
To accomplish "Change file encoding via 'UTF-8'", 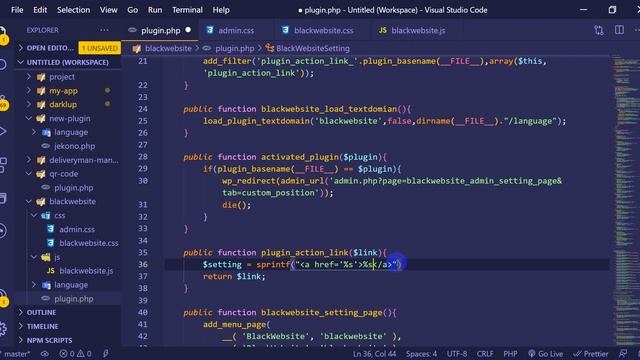I will pos(457,354).
